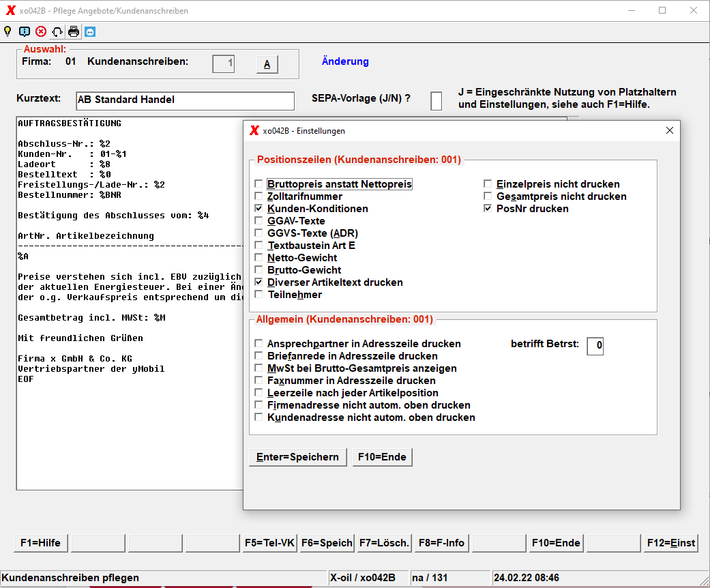Screen dimensions: 710x588
Task: Enable Leerzeile nach jeder Artikelposition
Action: (258, 392)
